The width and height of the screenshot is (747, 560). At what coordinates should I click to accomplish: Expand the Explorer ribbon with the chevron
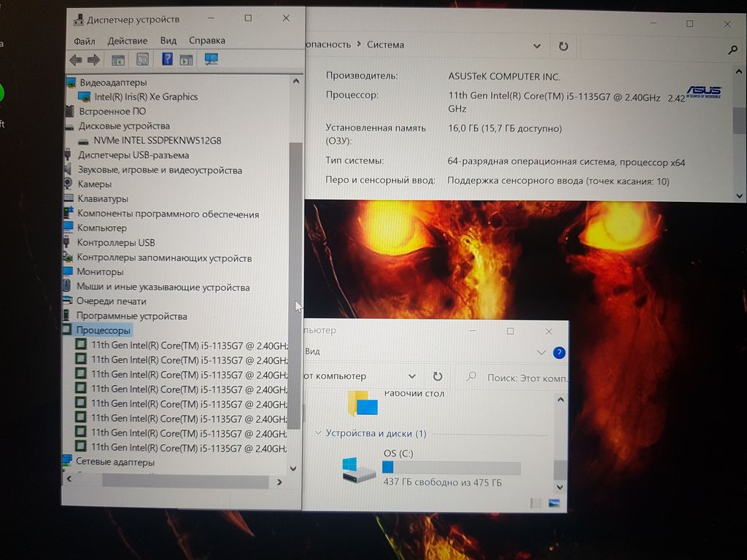point(541,353)
